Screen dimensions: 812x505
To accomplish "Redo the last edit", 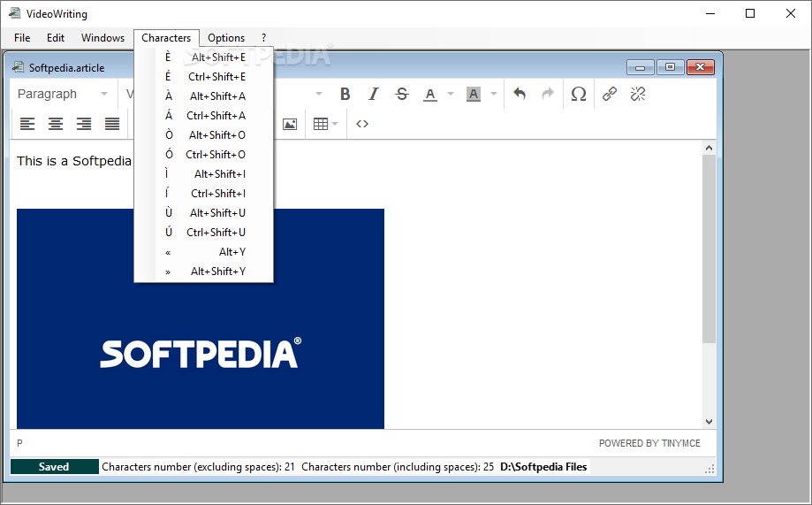I will 548,94.
